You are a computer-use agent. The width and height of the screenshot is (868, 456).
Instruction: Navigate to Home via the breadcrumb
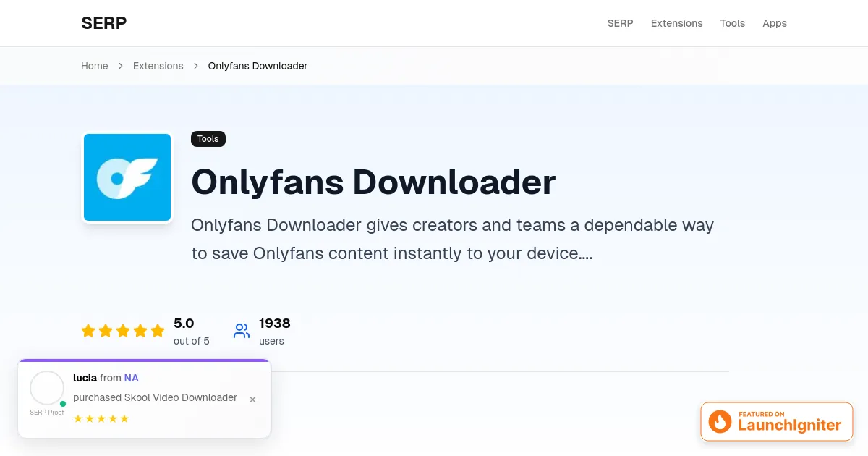(x=94, y=66)
